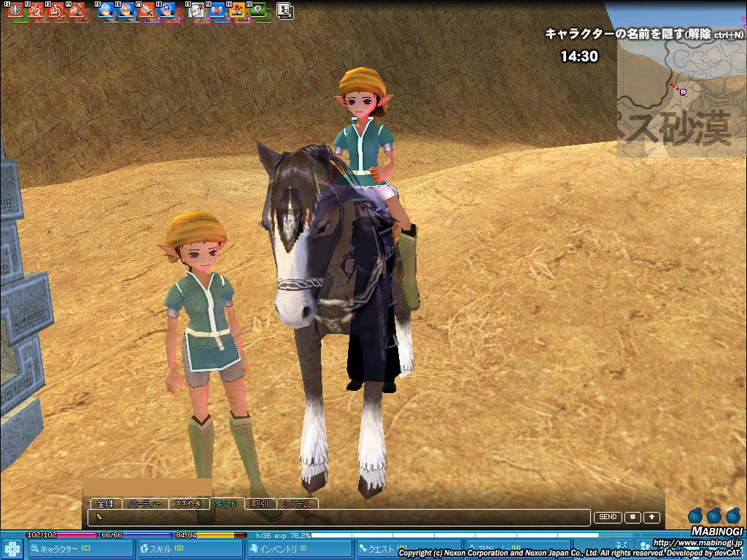Image resolution: width=747 pixels, height=560 pixels.
Task: Click the first blue B bubble icon
Action: (x=695, y=516)
